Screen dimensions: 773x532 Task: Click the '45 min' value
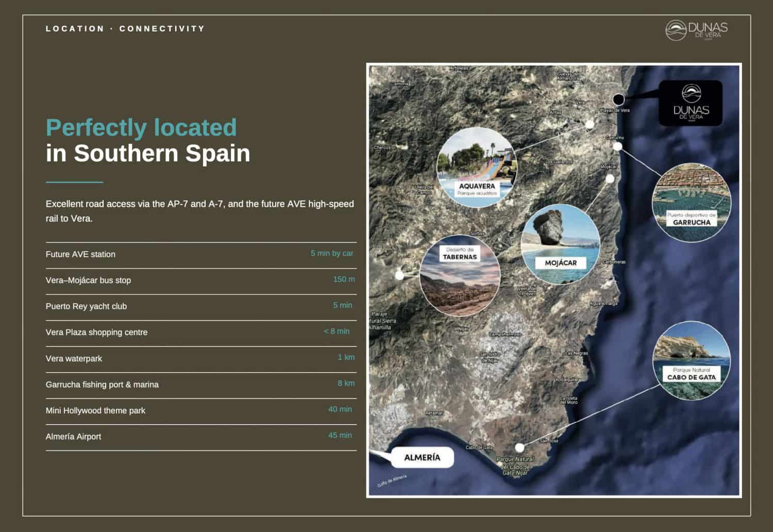(x=340, y=435)
